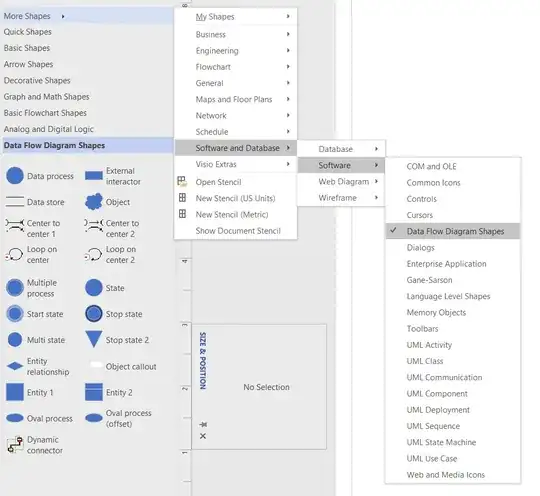Open the Visio Extras menu entry

pyautogui.click(x=236, y=164)
